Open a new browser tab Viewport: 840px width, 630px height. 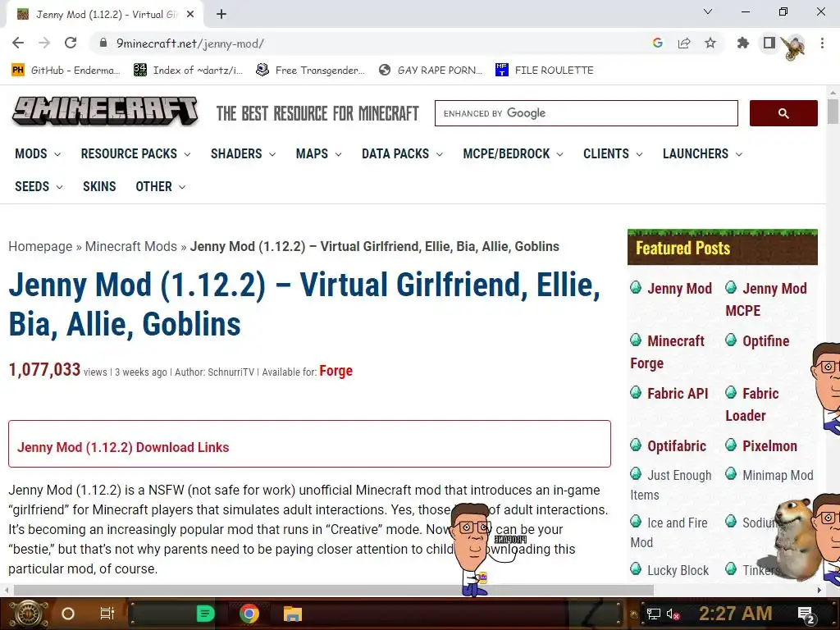click(x=221, y=15)
